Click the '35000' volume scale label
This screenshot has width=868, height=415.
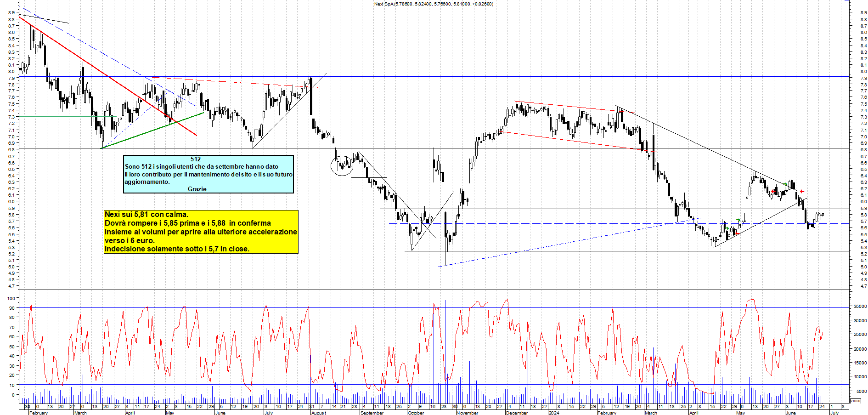860,306
